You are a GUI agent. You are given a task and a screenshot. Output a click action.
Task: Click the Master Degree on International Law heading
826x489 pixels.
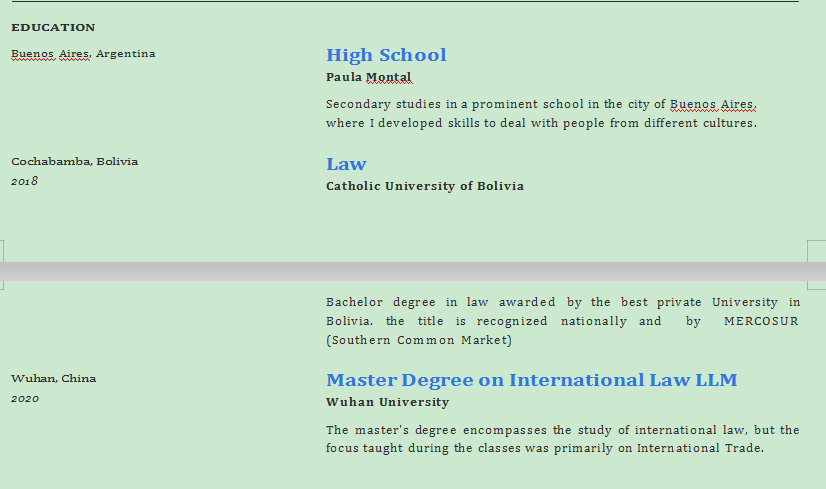[x=531, y=380]
